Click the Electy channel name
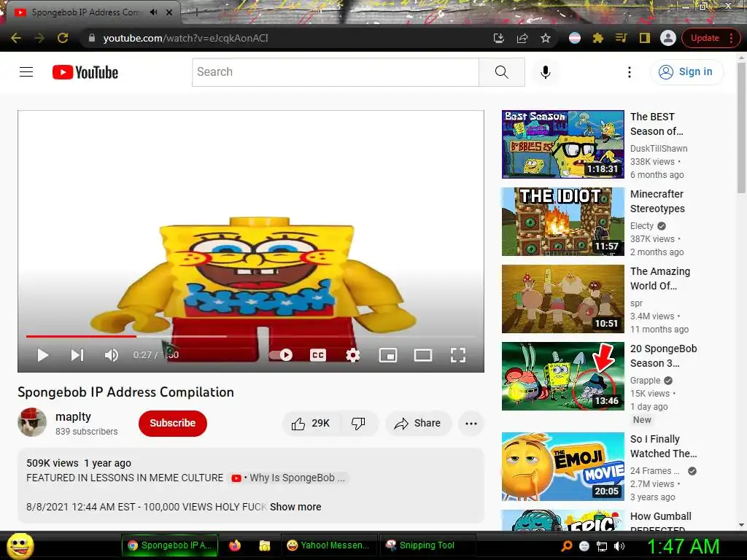The height and width of the screenshot is (560, 747). tap(642, 226)
